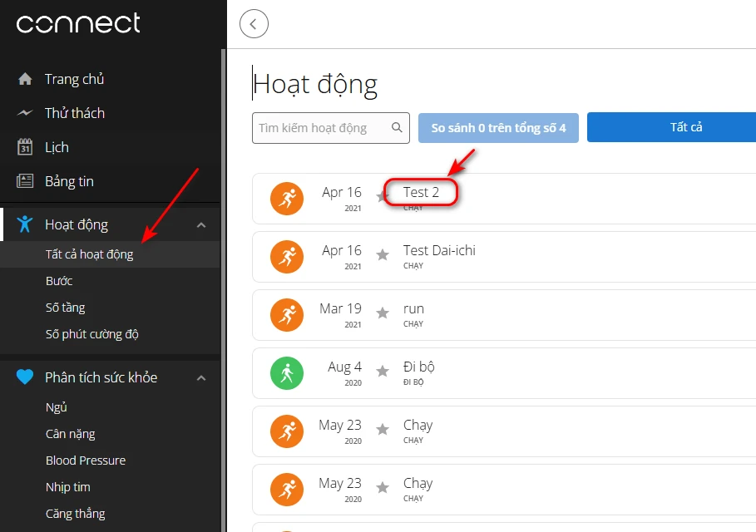Open the Test Dai-ichi activity link
Image resolution: width=756 pixels, height=532 pixels.
(x=439, y=250)
